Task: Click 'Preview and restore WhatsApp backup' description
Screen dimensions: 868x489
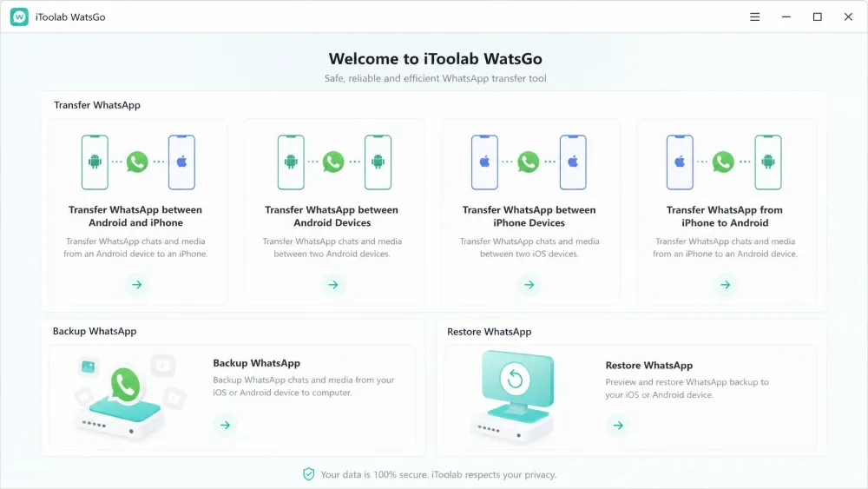Action: click(687, 388)
